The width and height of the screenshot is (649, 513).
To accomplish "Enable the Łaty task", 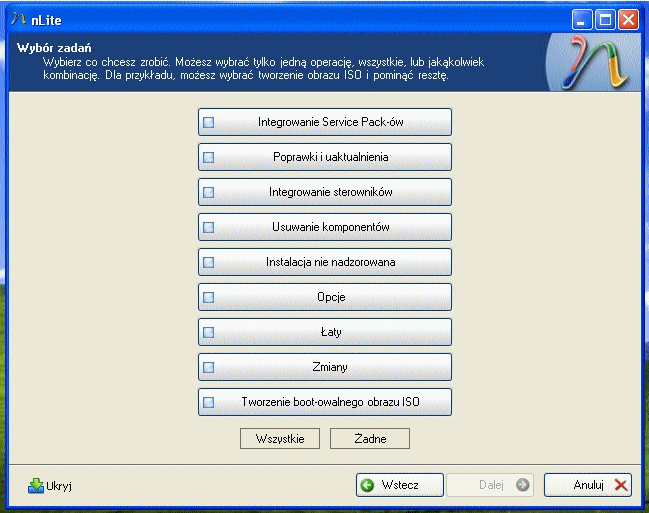I will click(324, 332).
